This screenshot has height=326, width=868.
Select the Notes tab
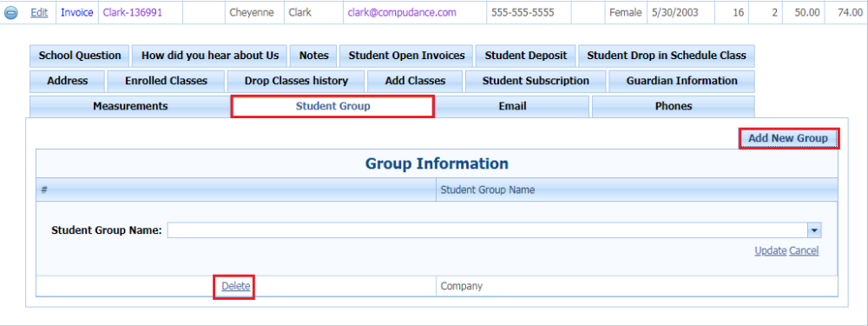coord(314,56)
